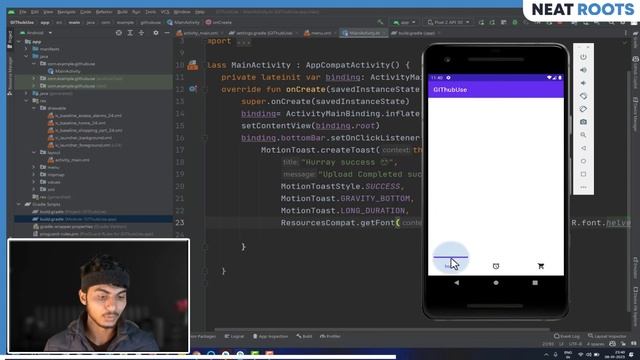Click the make project hammer icon
640x360 pixels.
(380, 22)
